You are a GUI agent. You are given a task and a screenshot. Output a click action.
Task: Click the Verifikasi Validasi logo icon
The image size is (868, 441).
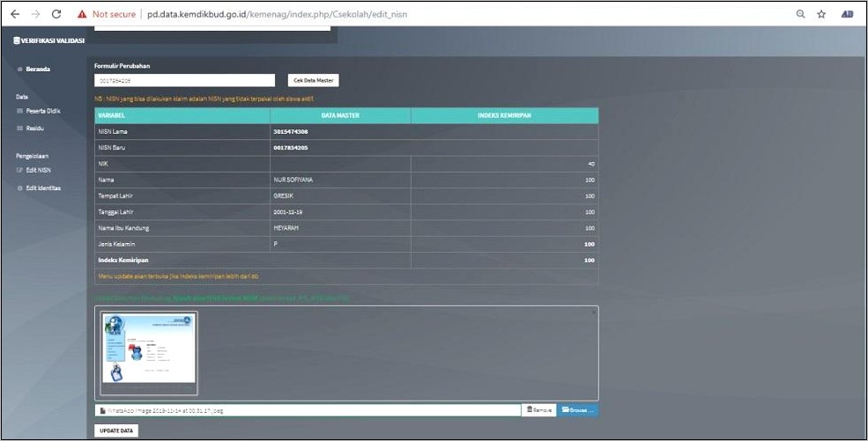coord(17,40)
